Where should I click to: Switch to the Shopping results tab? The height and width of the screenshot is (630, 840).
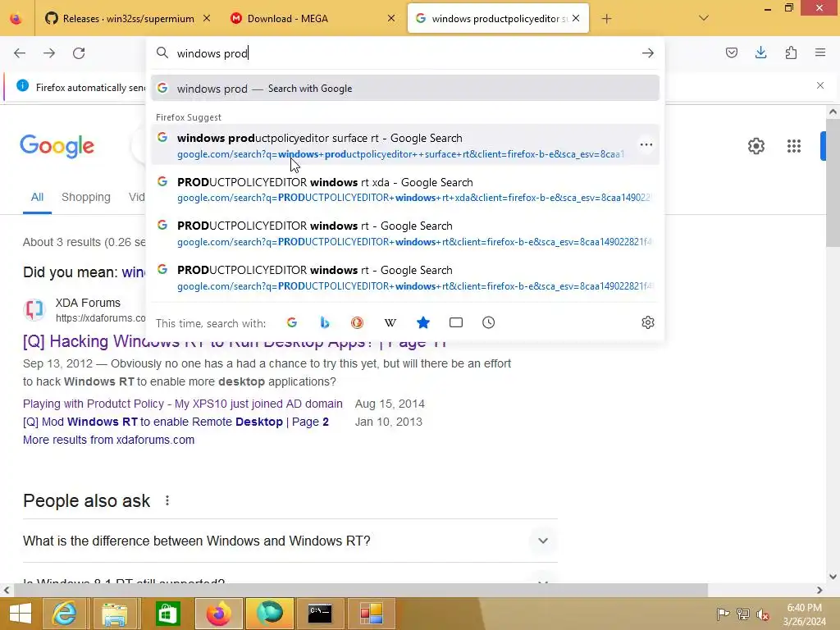pos(85,197)
